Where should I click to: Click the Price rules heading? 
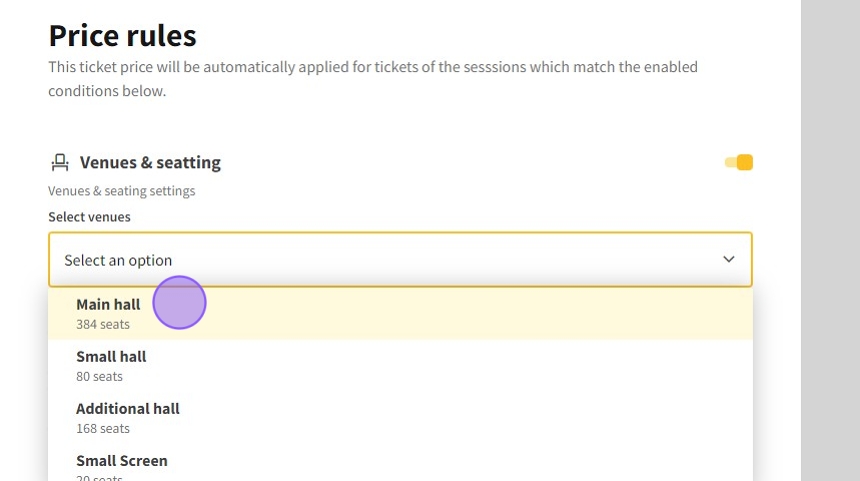(122, 36)
